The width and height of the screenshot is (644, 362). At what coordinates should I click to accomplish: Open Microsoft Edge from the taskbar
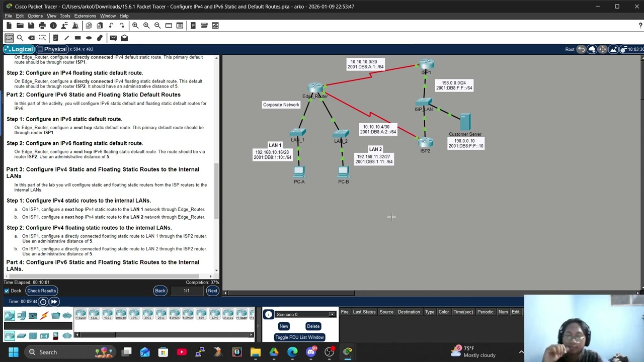click(x=292, y=352)
